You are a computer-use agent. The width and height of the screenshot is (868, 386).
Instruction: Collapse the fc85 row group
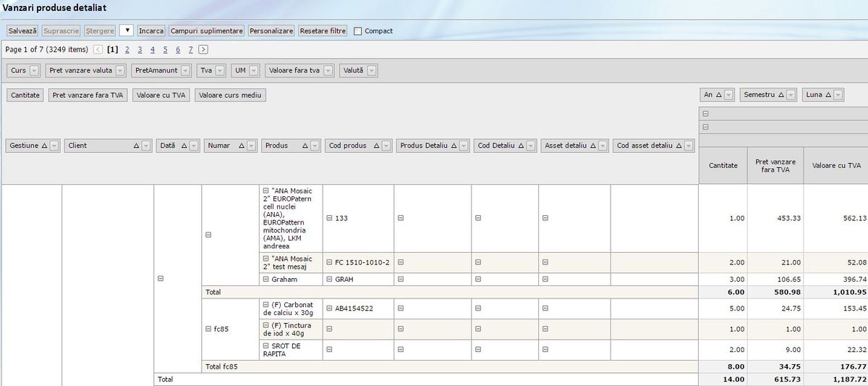[x=208, y=330]
